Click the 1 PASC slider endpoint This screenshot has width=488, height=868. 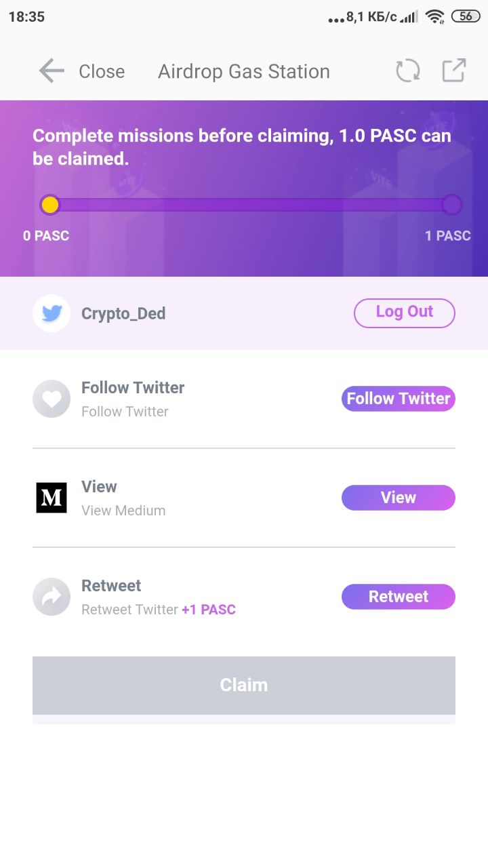451,205
